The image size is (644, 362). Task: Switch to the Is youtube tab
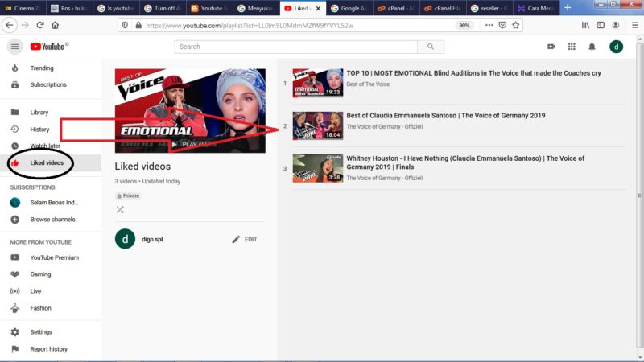coord(116,8)
